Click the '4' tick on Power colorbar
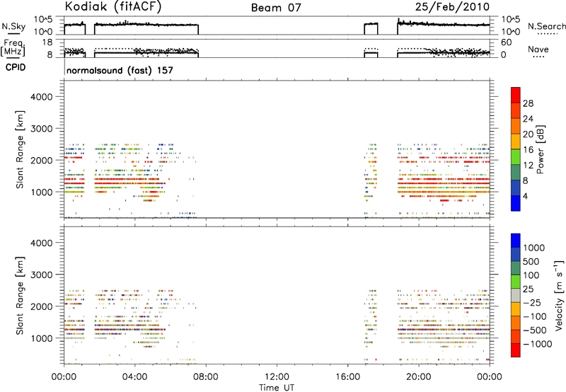The height and width of the screenshot is (392, 566). [x=526, y=196]
